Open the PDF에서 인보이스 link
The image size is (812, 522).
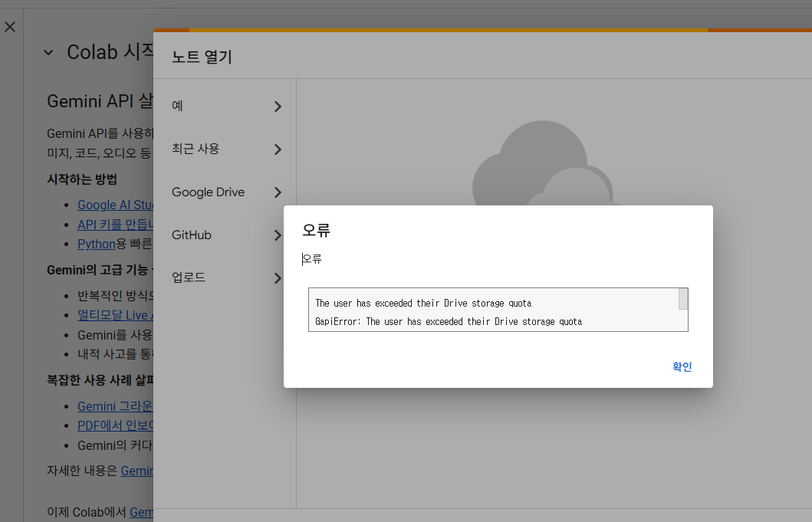(x=115, y=425)
